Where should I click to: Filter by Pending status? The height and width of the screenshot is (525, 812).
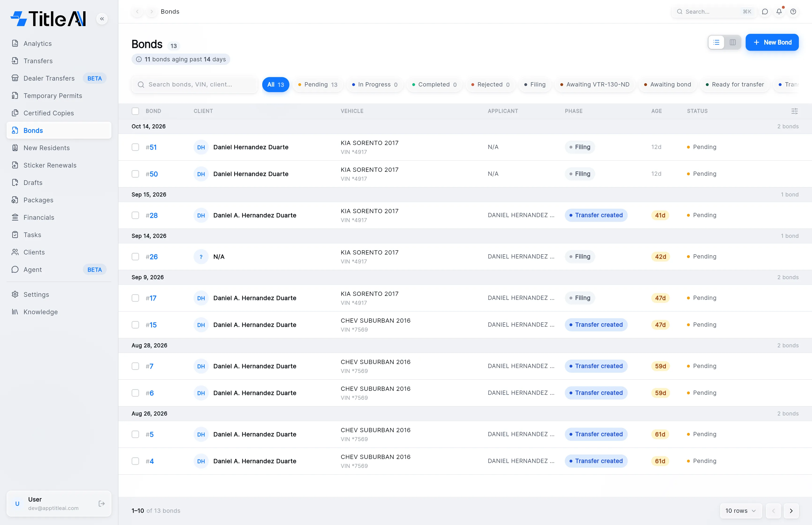pos(318,85)
